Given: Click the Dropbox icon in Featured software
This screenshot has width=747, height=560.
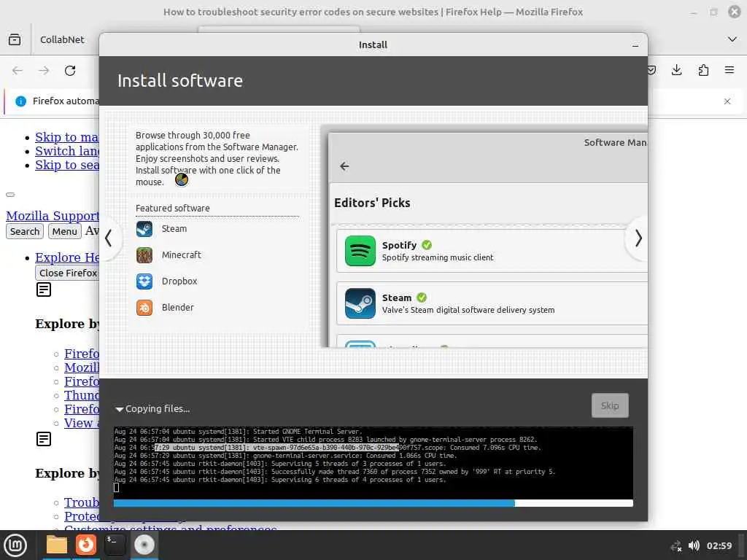Looking at the screenshot, I should (x=144, y=281).
